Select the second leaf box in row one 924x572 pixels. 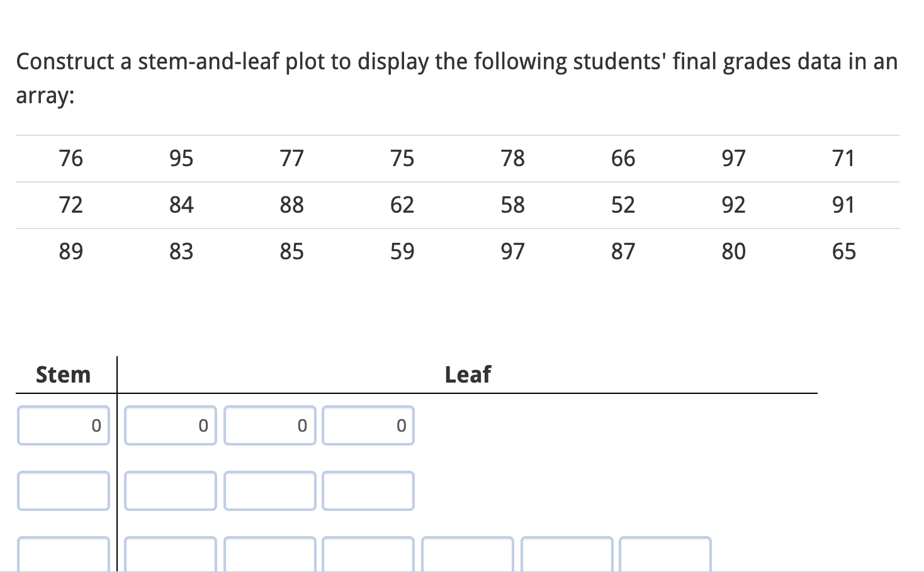[269, 426]
